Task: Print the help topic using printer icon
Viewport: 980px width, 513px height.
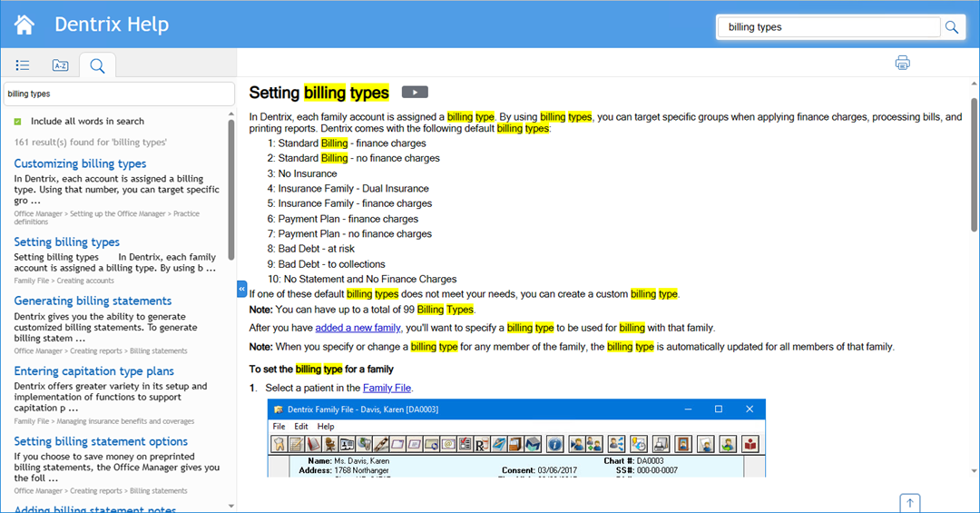Action: point(902,63)
